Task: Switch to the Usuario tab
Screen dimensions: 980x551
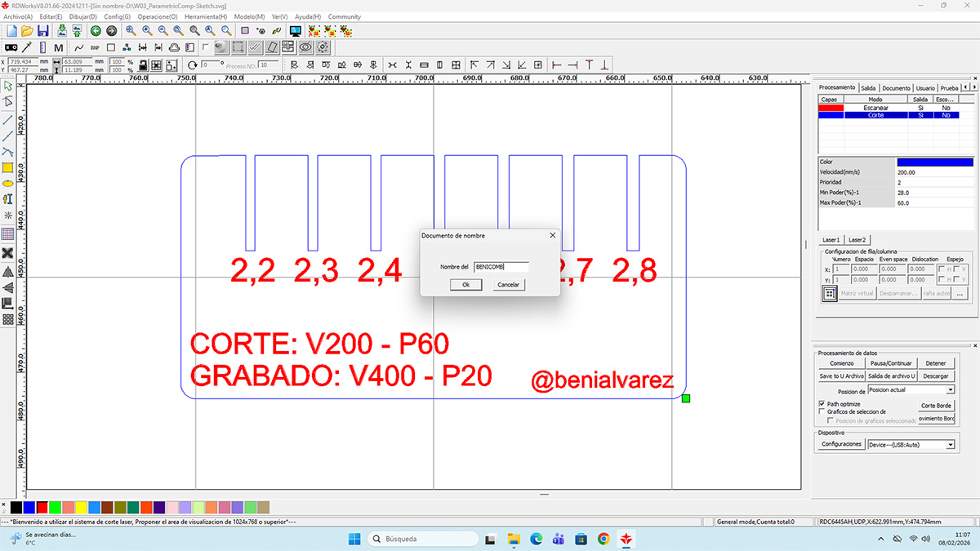Action: pos(925,88)
